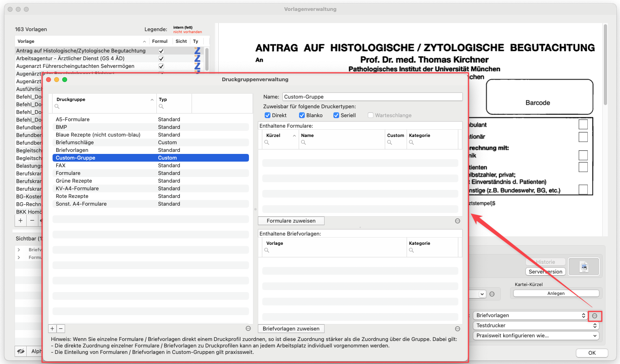Screen dimensions: 620x364
Task: Select the Blaue Rezepte (nicht custom-blau) row
Action: click(x=151, y=135)
